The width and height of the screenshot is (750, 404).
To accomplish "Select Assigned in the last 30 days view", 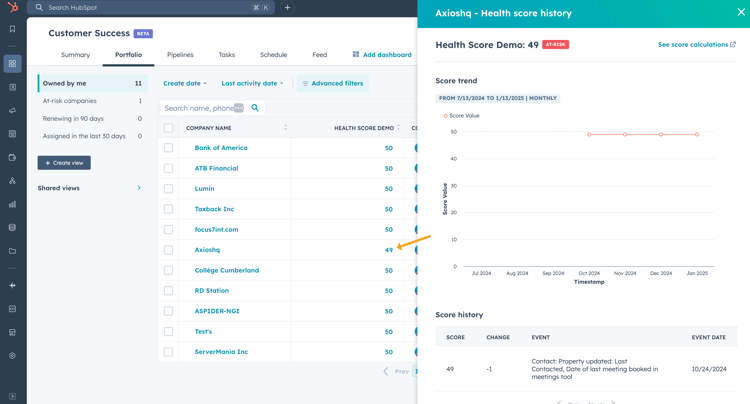I will [x=92, y=136].
